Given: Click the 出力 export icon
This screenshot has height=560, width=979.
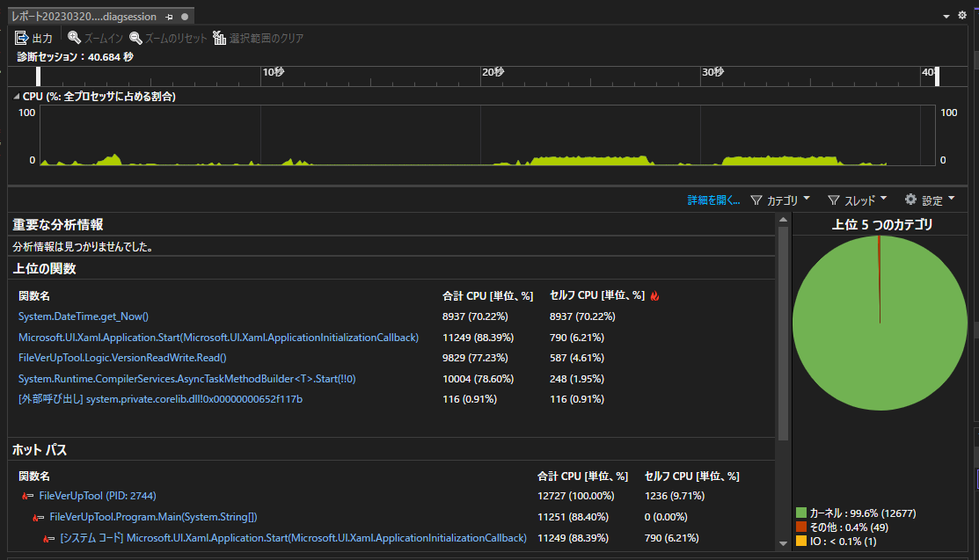Looking at the screenshot, I should (21, 38).
